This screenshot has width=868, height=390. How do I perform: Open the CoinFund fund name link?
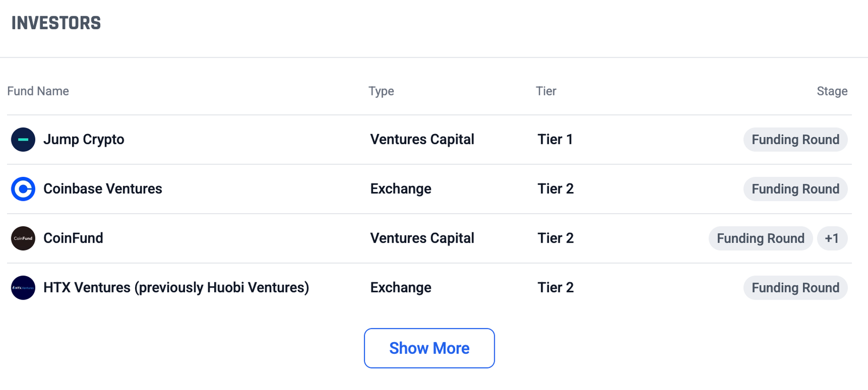click(73, 238)
